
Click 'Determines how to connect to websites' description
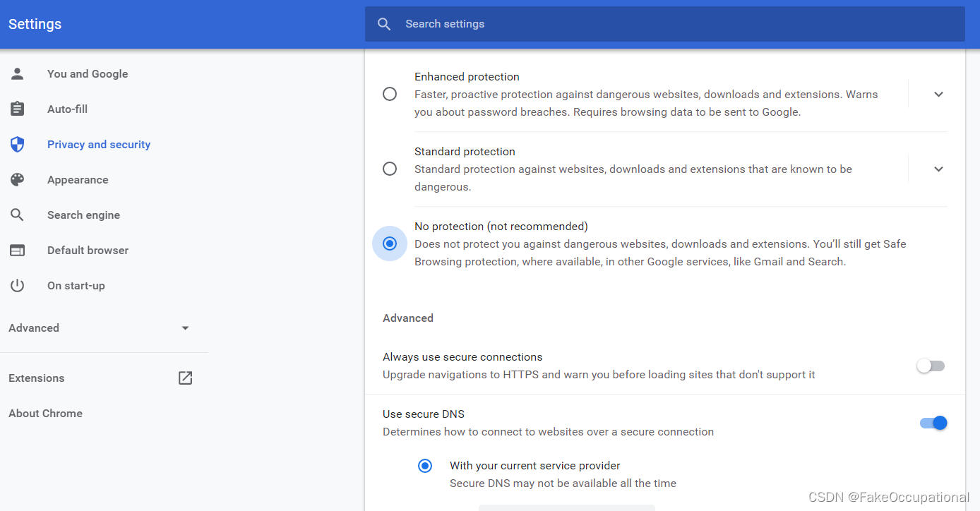tap(548, 431)
